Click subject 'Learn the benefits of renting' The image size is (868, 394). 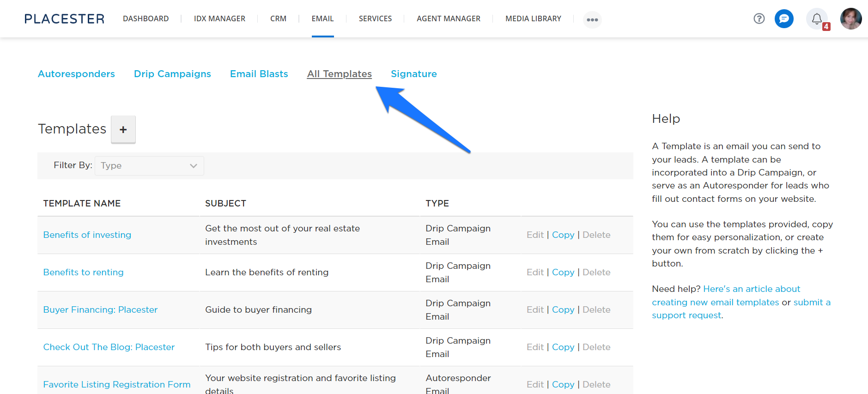[x=267, y=272]
